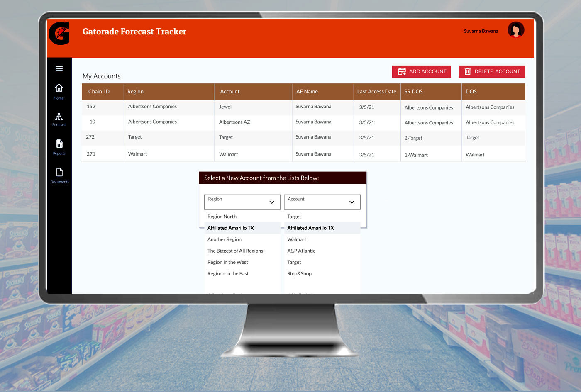Click the Suvarna Bawana user name in header
The width and height of the screenshot is (581, 392).
pyautogui.click(x=481, y=31)
